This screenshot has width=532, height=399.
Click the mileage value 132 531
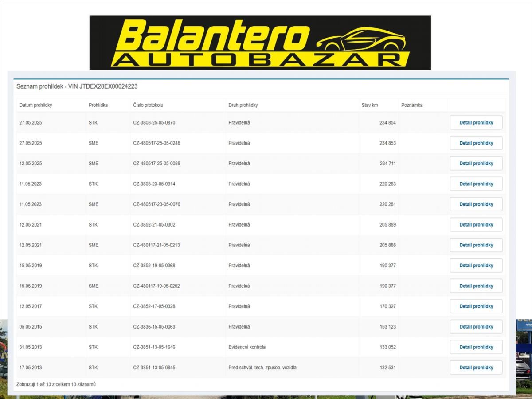coord(387,367)
